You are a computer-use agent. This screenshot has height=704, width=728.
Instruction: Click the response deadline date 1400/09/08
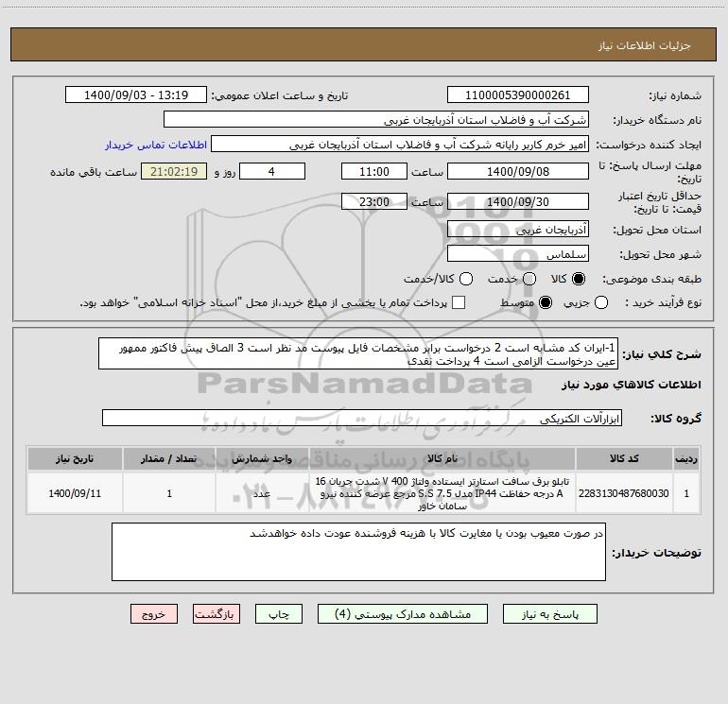click(x=518, y=171)
